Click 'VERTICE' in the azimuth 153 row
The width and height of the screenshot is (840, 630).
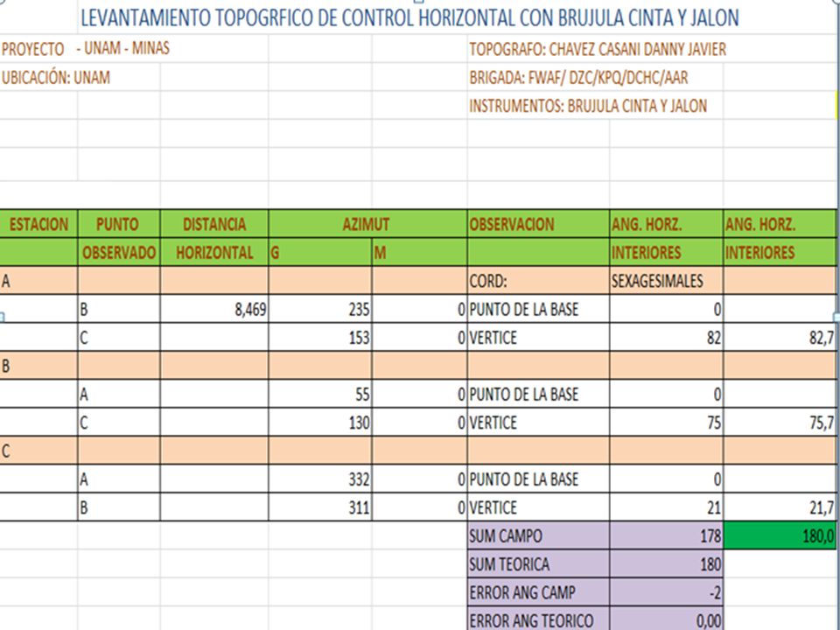[538, 338]
